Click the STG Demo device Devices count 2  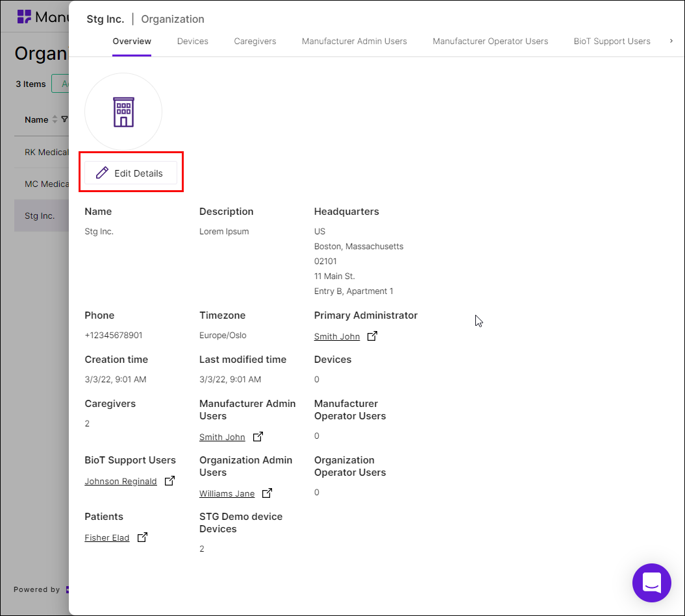202,548
